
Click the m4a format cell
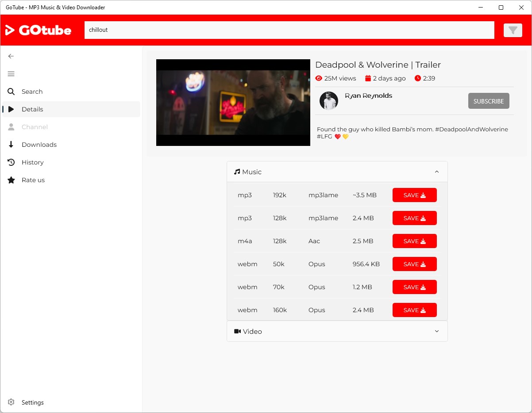click(x=245, y=241)
